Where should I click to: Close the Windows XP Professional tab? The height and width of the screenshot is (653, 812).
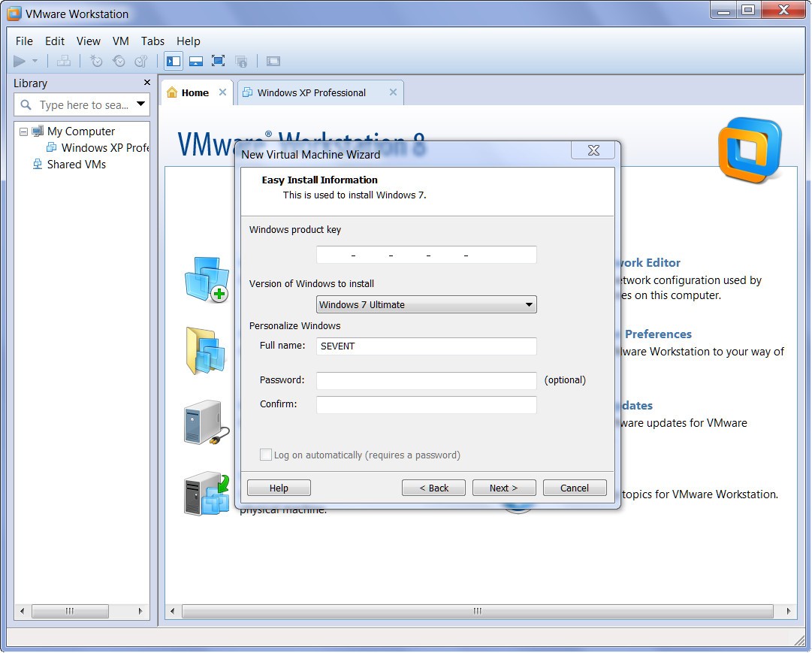pos(393,92)
